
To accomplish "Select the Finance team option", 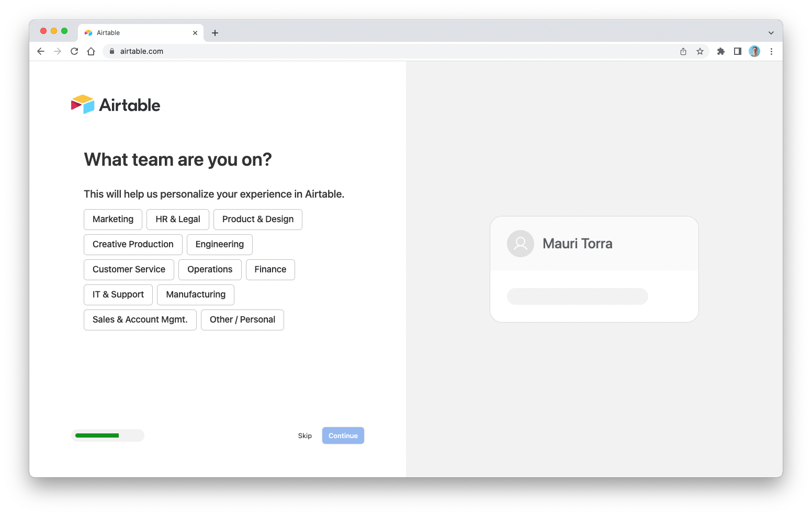I will click(270, 269).
